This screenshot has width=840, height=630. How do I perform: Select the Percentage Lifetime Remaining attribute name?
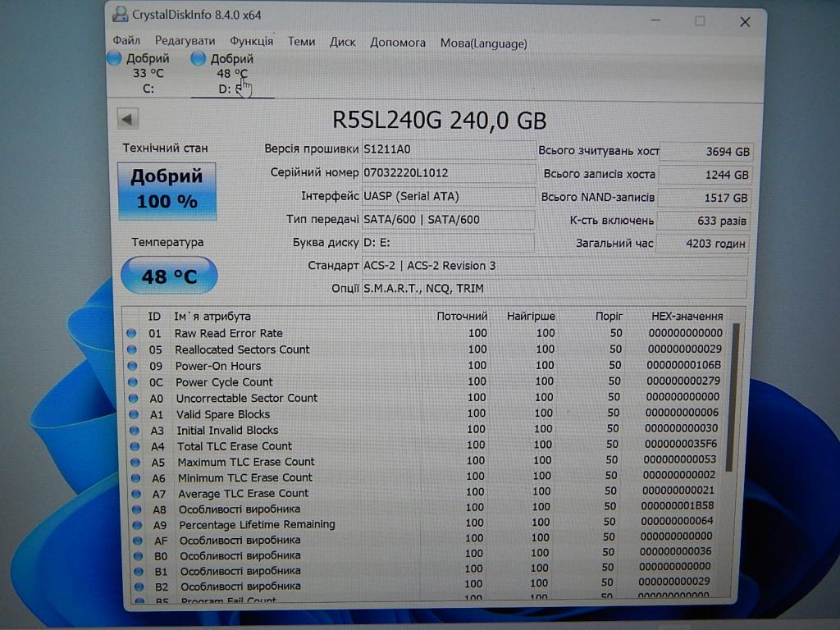pos(257,524)
